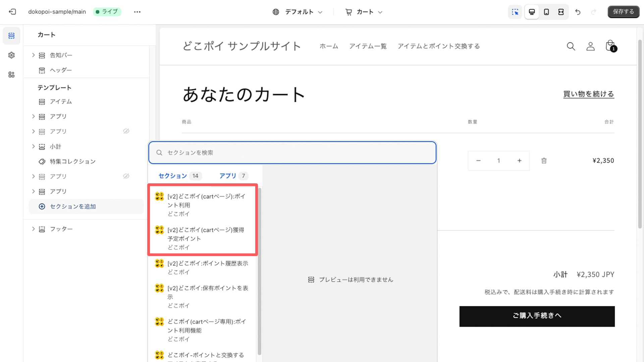Click the redo arrow icon
This screenshot has height=362, width=644.
click(593, 12)
